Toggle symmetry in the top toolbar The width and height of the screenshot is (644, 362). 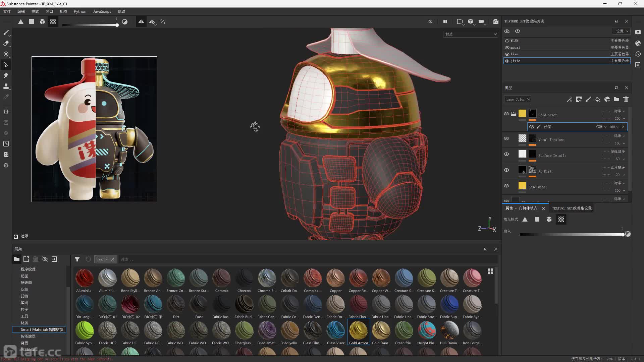[141, 21]
